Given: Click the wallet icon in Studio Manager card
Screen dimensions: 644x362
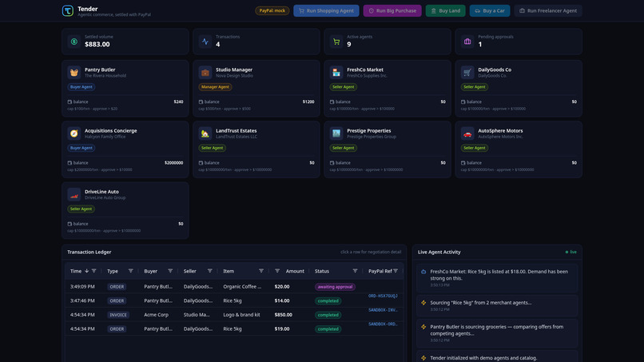Looking at the screenshot, I should (201, 102).
